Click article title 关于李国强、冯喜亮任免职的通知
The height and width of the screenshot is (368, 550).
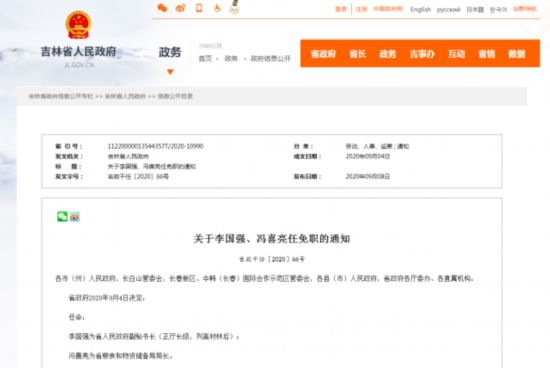tap(272, 239)
